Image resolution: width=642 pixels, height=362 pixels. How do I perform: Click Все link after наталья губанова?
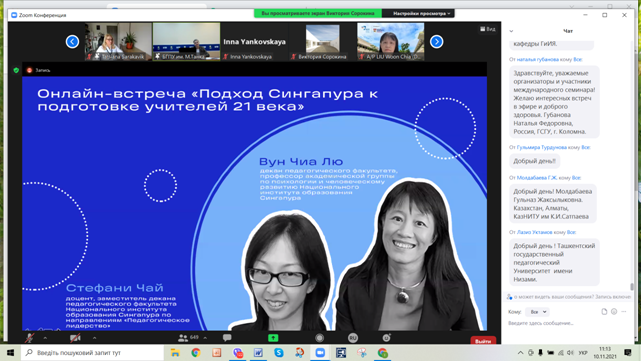(578, 59)
